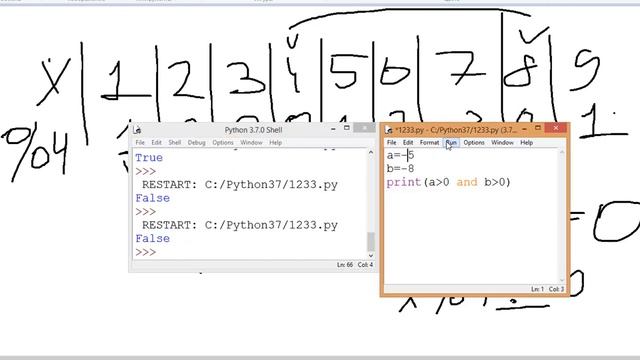Image resolution: width=640 pixels, height=360 pixels.
Task: Click scroll-down arrow in 1233.py editor
Action: (562, 280)
